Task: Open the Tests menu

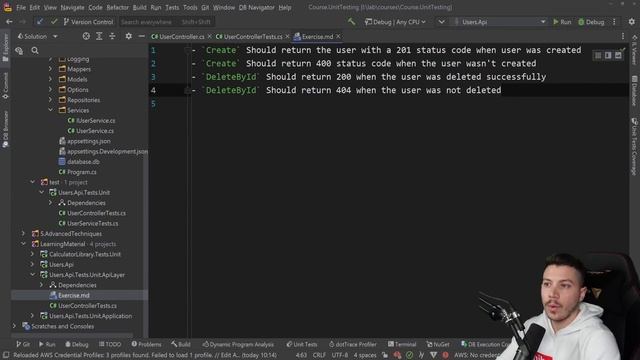Action: tap(172, 7)
